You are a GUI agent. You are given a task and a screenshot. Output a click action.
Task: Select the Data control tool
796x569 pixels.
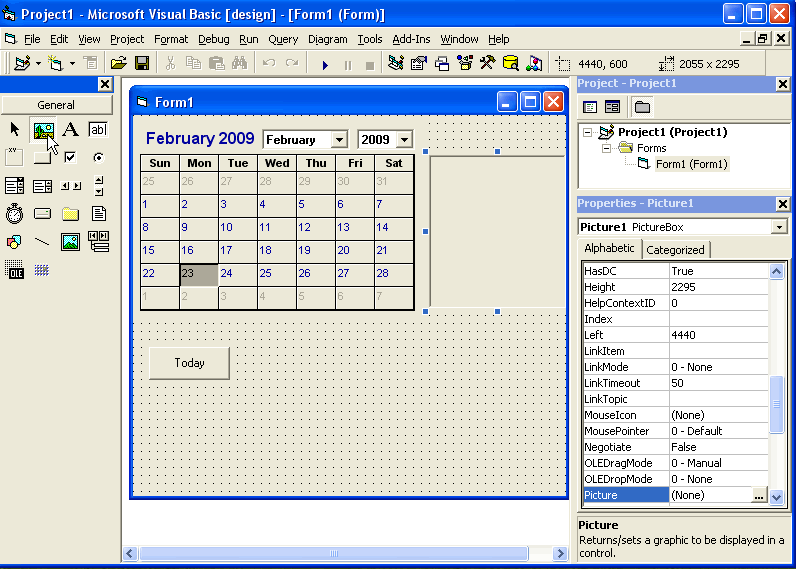(98, 242)
